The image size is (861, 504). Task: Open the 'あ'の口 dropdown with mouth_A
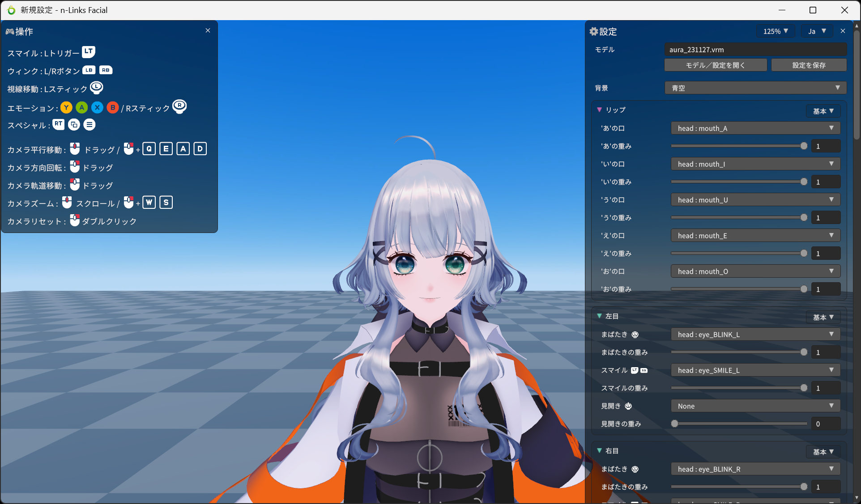click(755, 128)
